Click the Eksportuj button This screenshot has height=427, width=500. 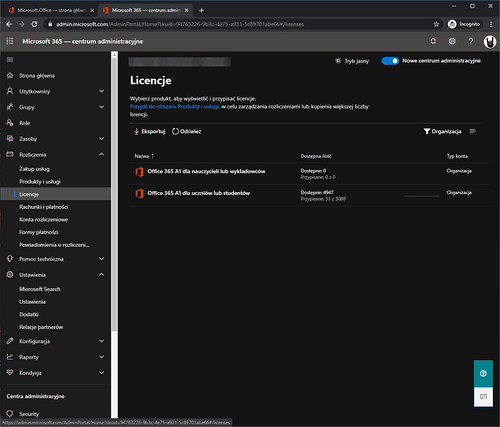coord(149,131)
